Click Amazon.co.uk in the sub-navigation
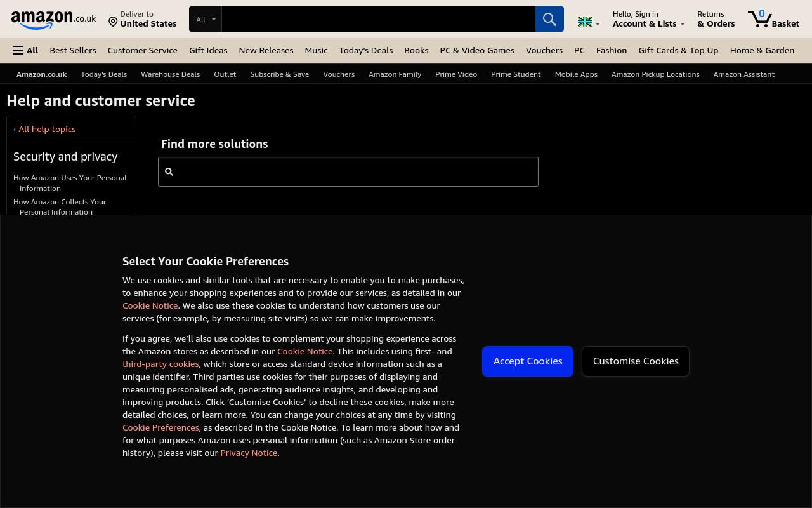The image size is (812, 508). pos(42,74)
